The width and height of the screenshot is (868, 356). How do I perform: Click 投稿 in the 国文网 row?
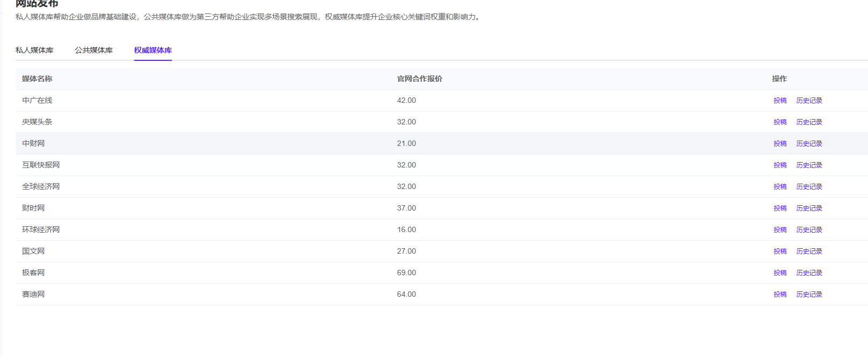tap(780, 252)
